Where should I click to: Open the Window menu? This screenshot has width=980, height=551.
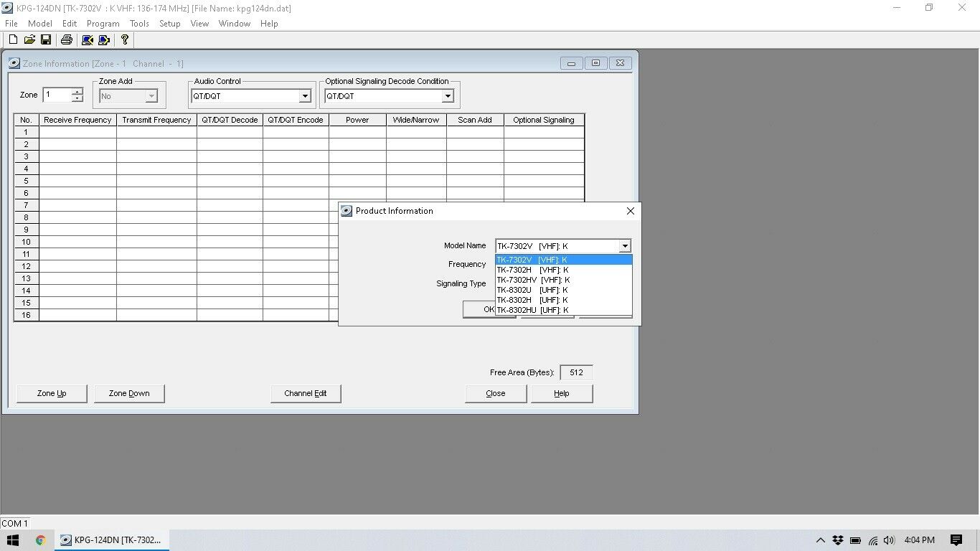click(x=235, y=24)
